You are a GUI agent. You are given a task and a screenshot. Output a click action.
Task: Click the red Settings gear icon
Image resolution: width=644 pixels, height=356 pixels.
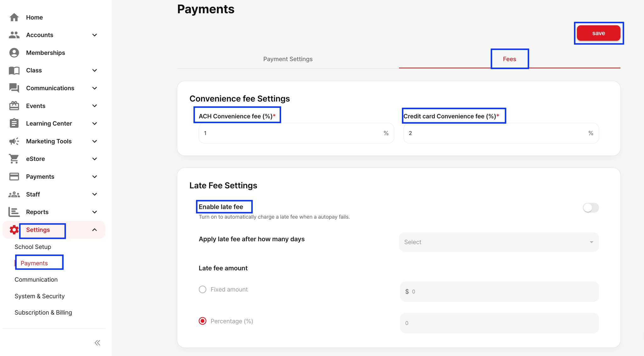14,230
